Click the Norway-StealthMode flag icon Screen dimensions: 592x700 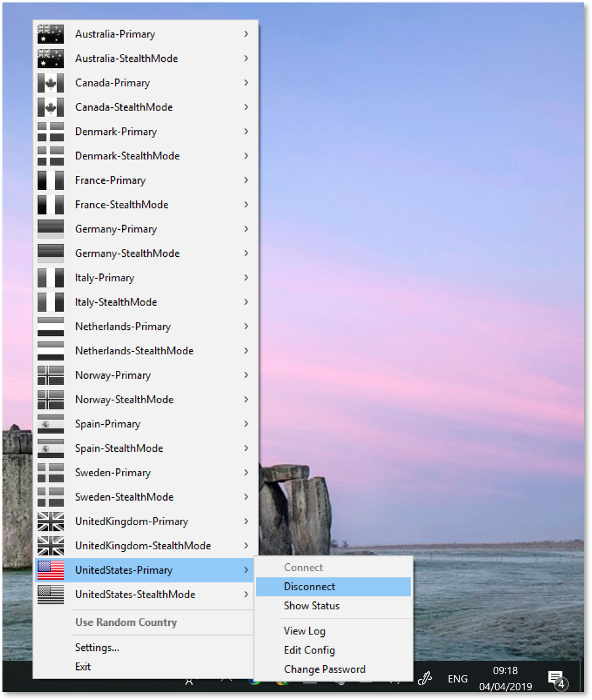coord(50,400)
